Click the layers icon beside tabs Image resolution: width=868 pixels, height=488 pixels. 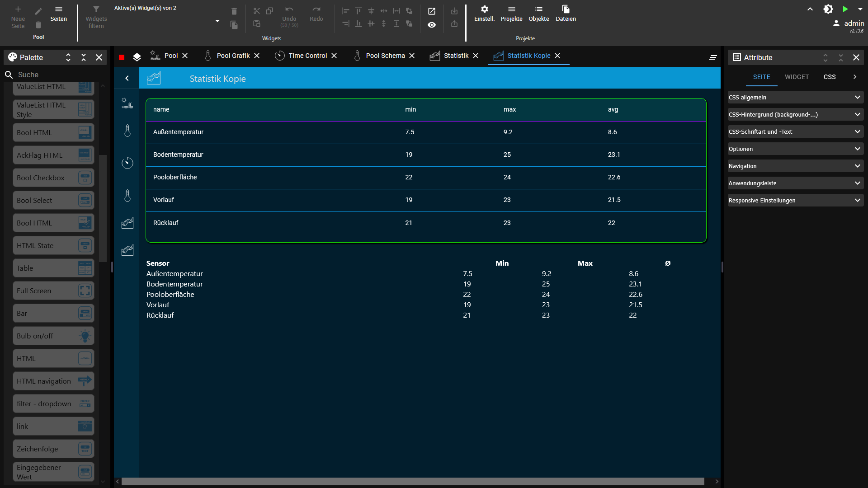[137, 57]
